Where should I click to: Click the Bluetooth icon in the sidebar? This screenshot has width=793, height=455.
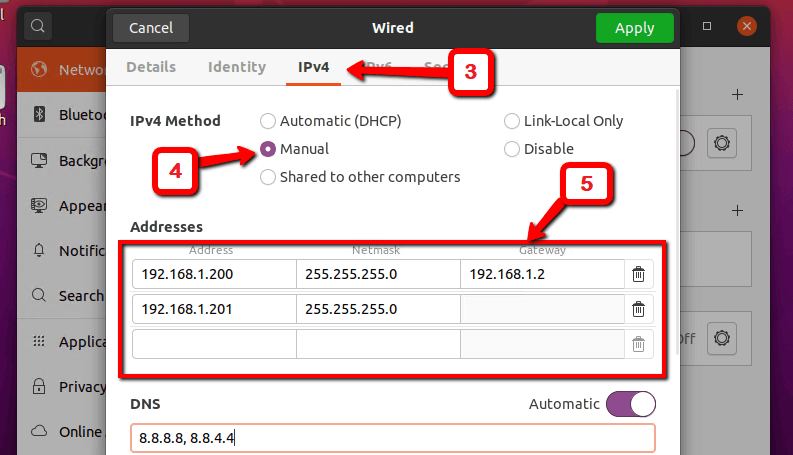[40, 115]
